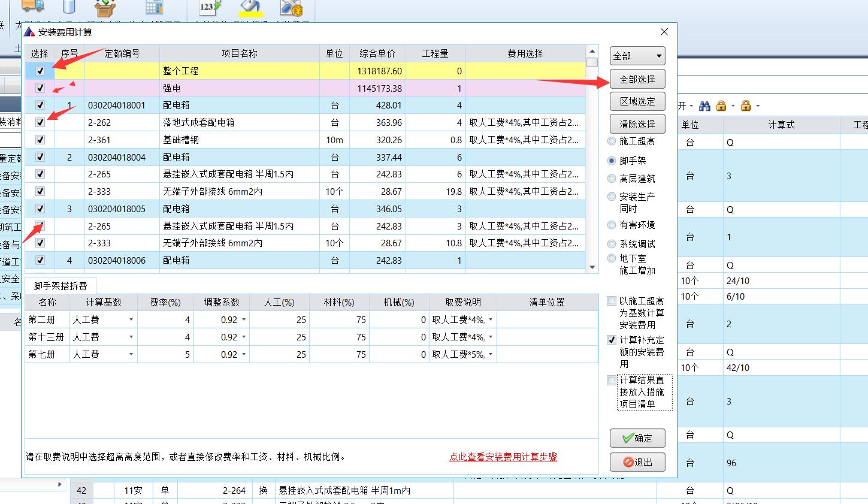Open the 点此查看安装费用计算步骤 link
The image size is (868, 504).
[503, 457]
